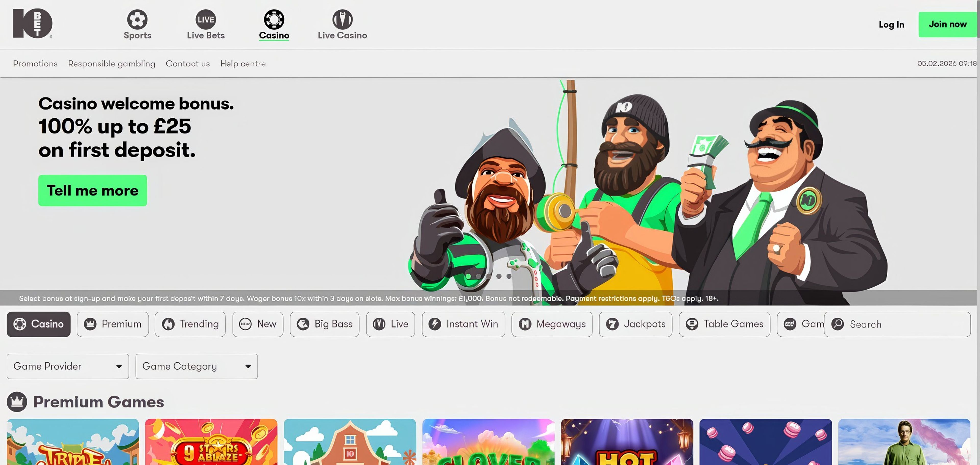Select the active green carousel dot
Image resolution: width=980 pixels, height=465 pixels.
tap(468, 276)
